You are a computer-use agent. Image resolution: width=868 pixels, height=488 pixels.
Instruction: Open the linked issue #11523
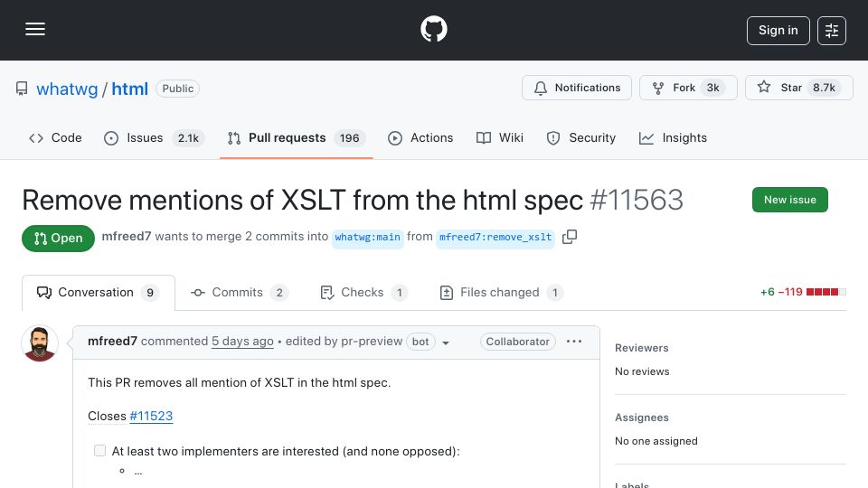151,416
